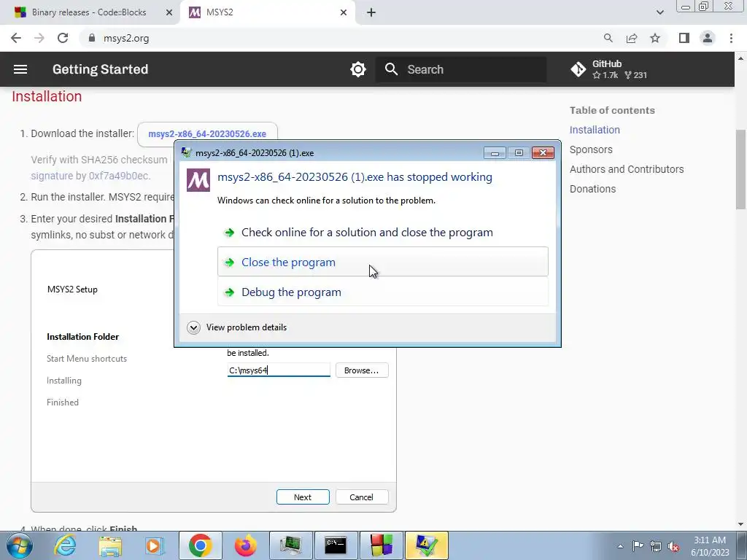Reload the msys2.org page
The image size is (747, 560).
coord(63,38)
